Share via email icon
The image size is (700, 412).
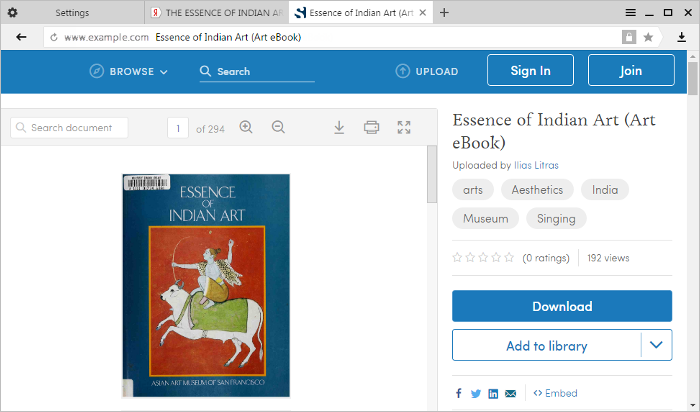point(510,394)
